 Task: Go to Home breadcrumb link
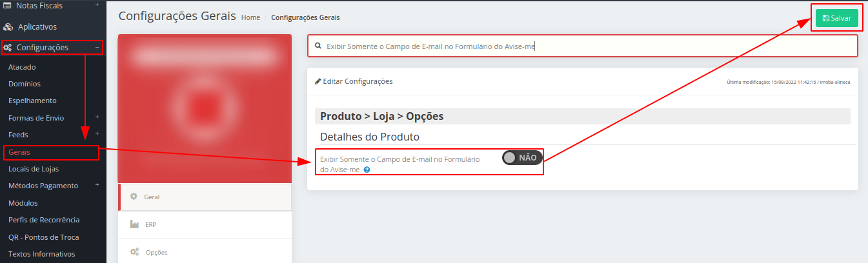click(x=250, y=17)
